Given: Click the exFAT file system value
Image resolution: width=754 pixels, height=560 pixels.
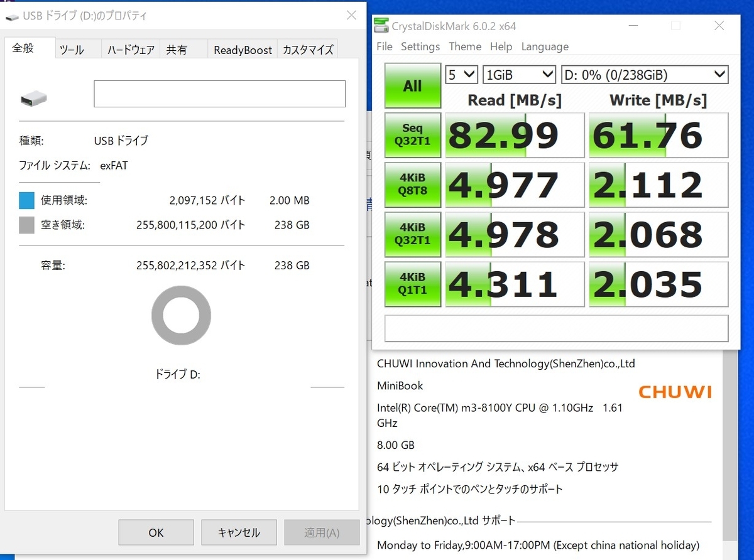Looking at the screenshot, I should [114, 166].
